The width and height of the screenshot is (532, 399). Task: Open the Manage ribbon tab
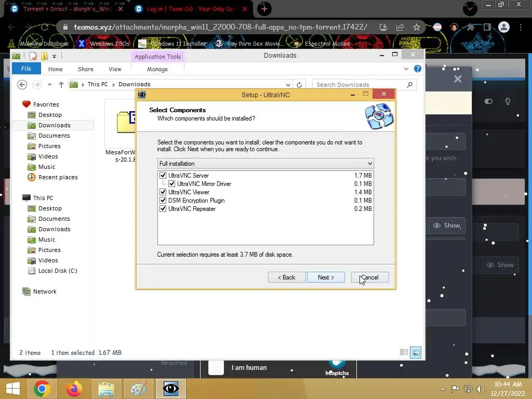[157, 69]
